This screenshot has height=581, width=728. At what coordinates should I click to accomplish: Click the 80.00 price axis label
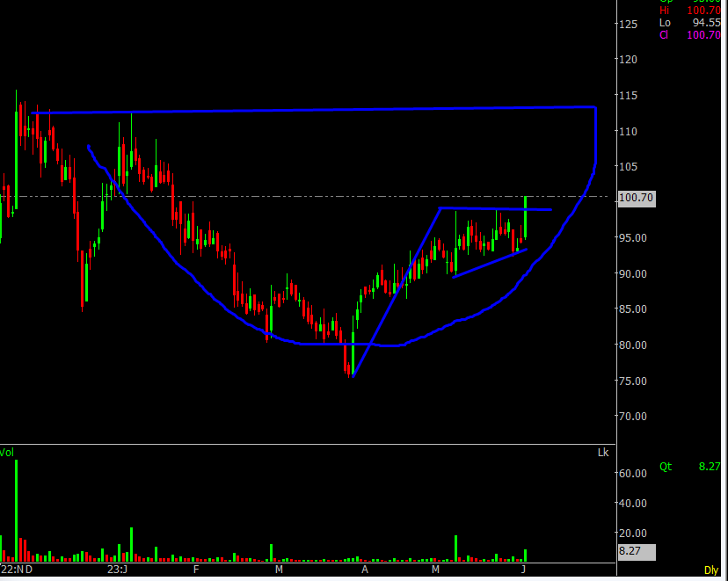pyautogui.click(x=633, y=345)
